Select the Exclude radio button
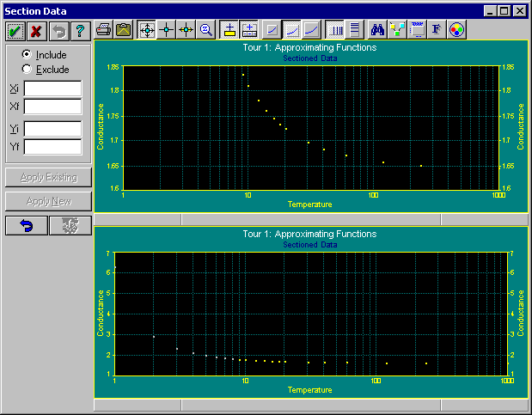This screenshot has height=415, width=532. click(x=27, y=70)
